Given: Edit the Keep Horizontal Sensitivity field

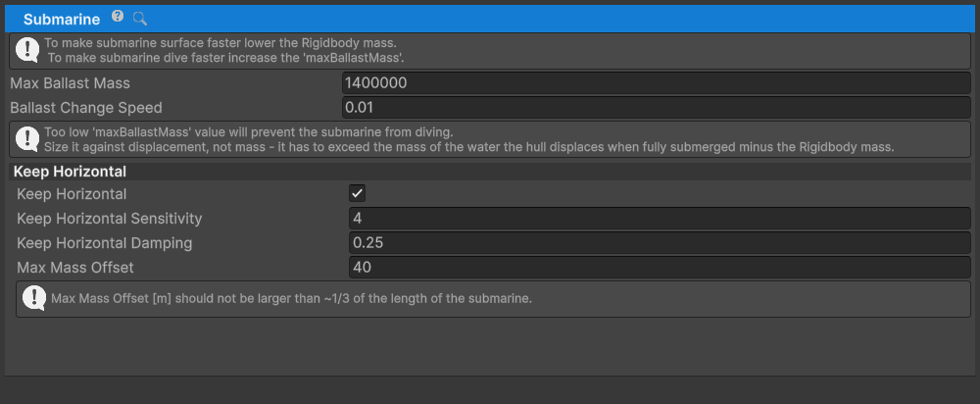Looking at the screenshot, I should (660, 219).
